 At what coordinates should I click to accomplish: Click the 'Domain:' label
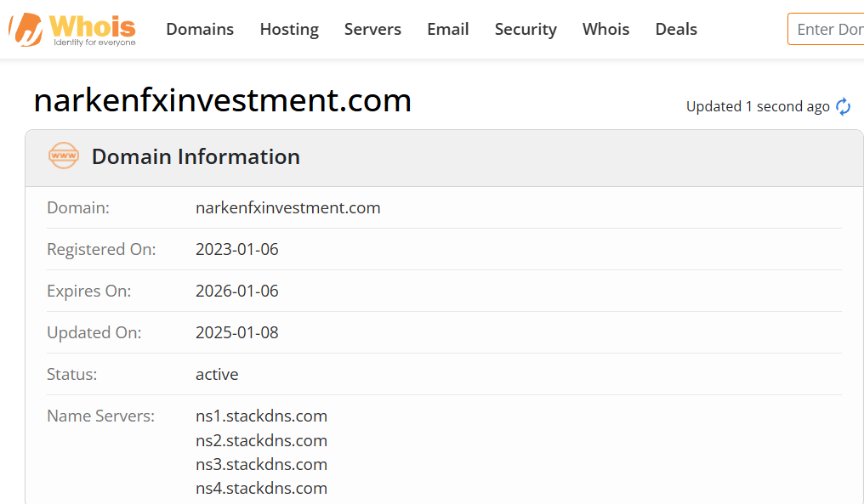click(x=78, y=207)
